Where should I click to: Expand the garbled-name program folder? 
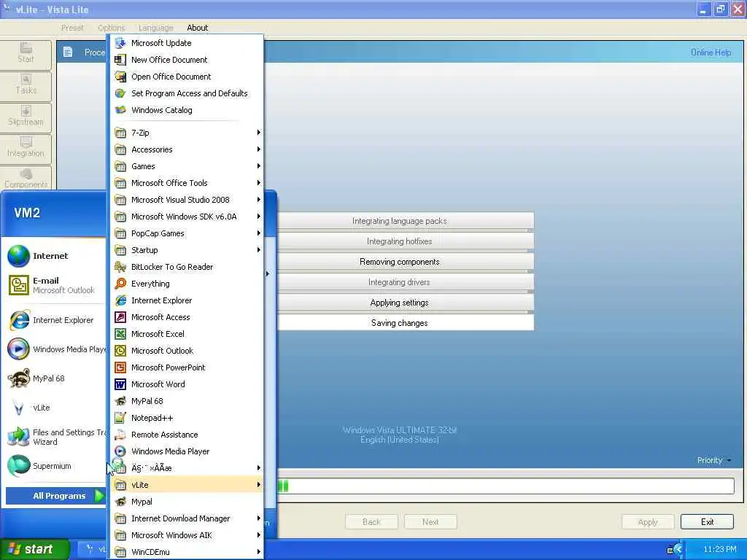click(x=186, y=468)
